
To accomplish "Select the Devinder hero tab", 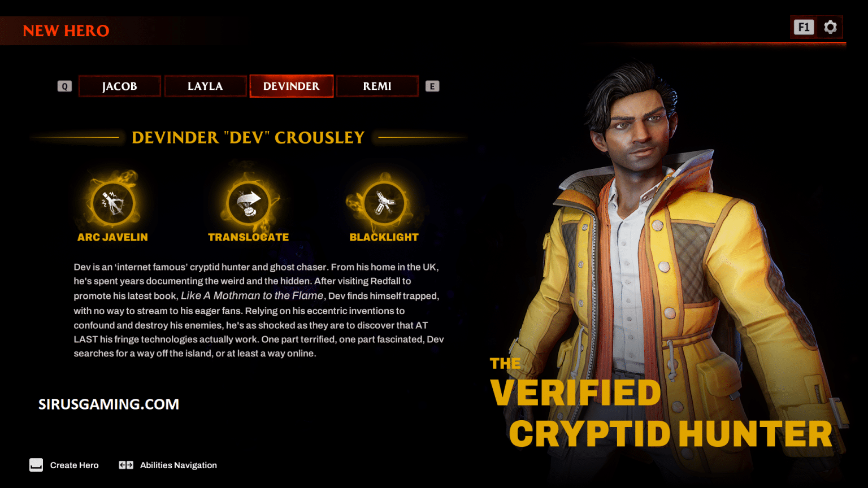I will click(x=292, y=86).
